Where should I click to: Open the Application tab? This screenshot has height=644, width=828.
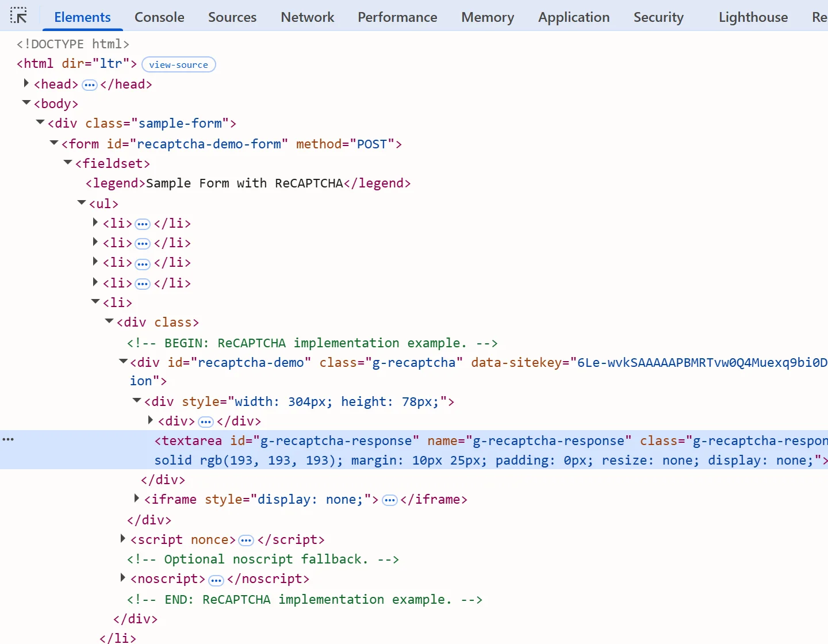coord(574,17)
